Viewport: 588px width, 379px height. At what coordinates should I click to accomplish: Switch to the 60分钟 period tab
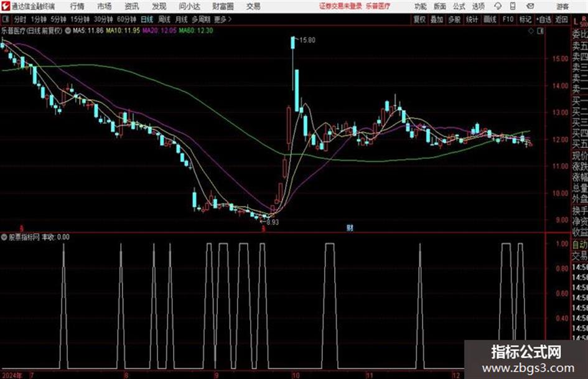(127, 19)
